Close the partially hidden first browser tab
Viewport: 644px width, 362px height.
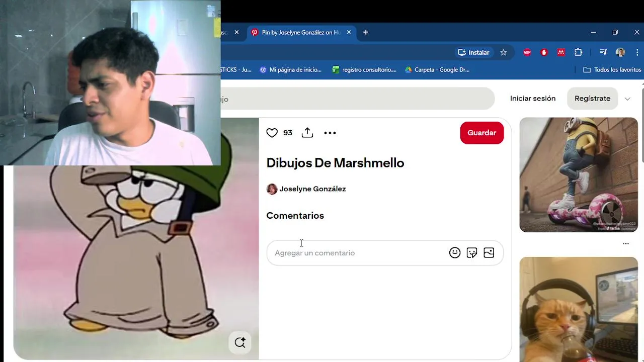point(236,32)
